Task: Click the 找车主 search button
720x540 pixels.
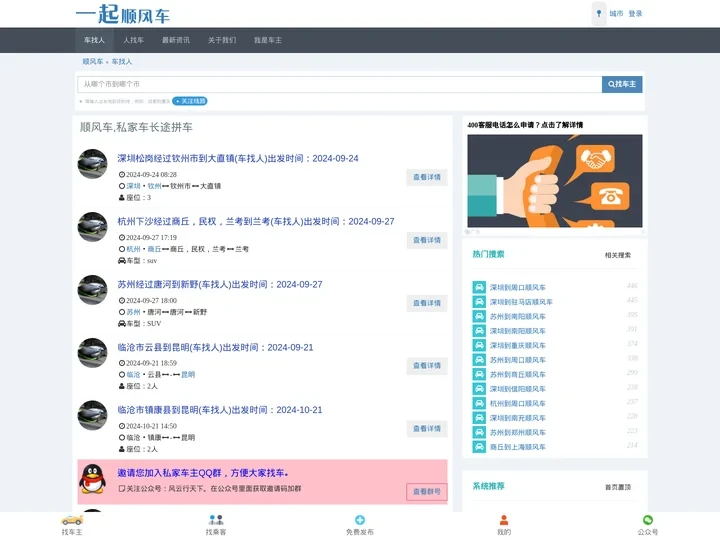Action: pyautogui.click(x=622, y=84)
